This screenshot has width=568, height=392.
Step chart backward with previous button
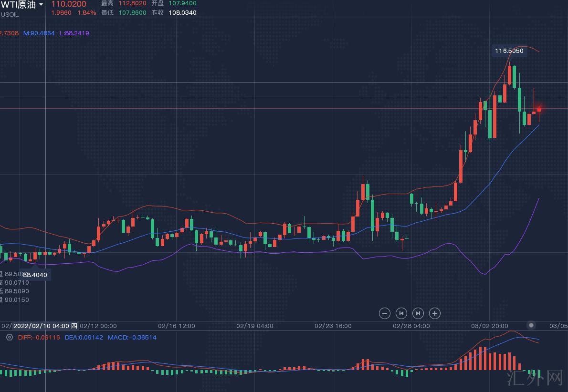pyautogui.click(x=401, y=313)
